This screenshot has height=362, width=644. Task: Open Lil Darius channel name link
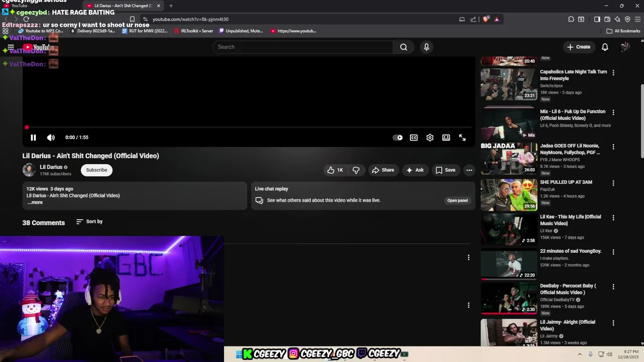point(51,167)
